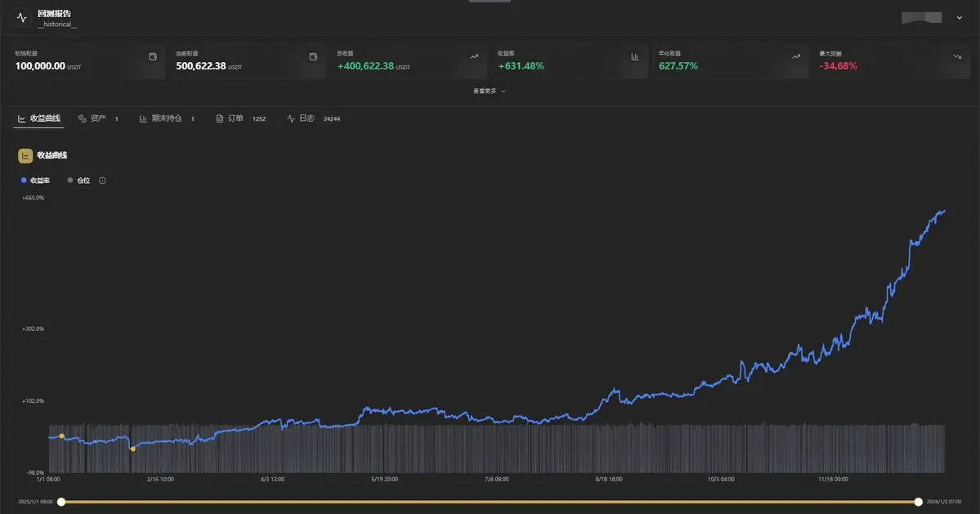Click the 8/18 18:00 x-axis label

pyautogui.click(x=609, y=479)
